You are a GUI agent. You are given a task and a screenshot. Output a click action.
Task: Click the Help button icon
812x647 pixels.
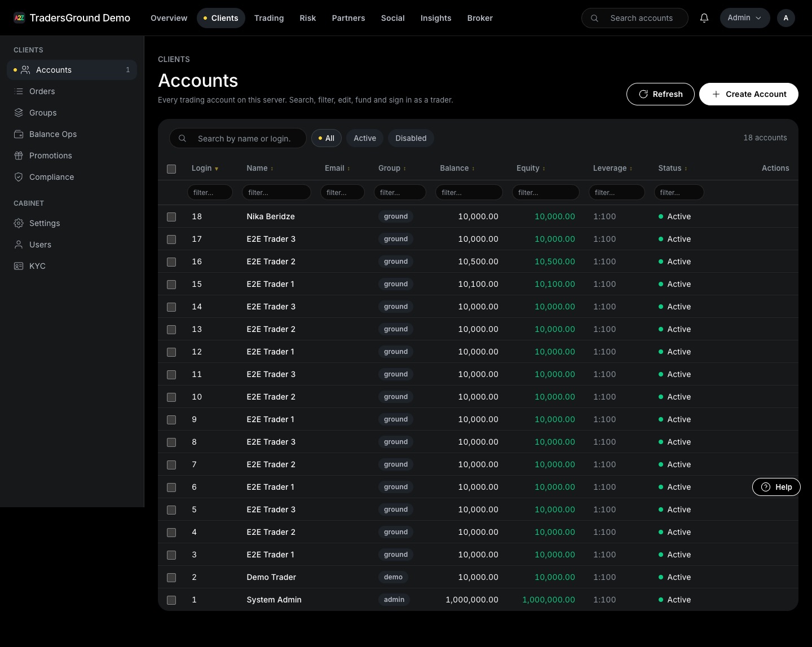point(766,487)
